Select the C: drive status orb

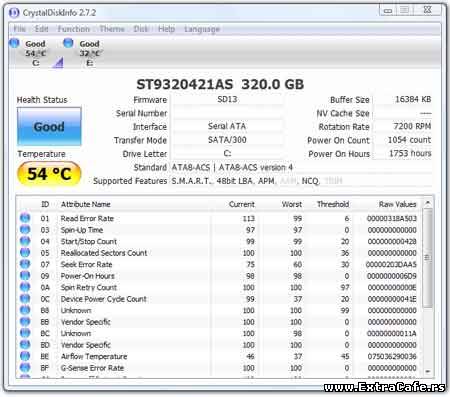(x=14, y=43)
